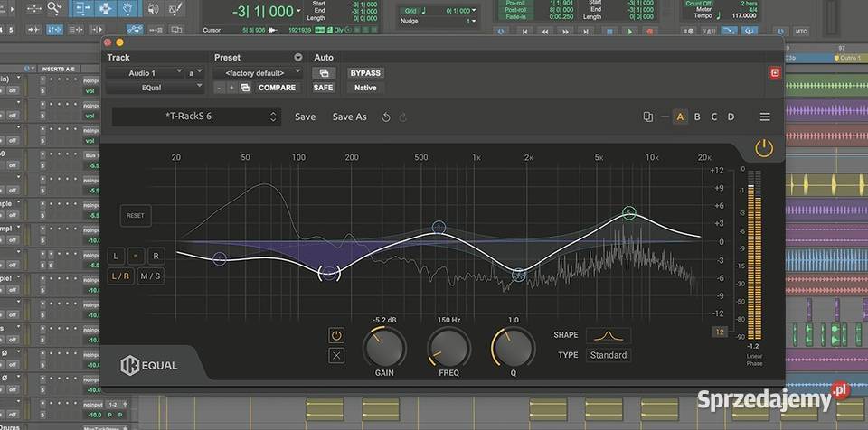The width and height of the screenshot is (868, 430).
Task: Click the redo arrow in EQual preset bar
Action: 403,117
